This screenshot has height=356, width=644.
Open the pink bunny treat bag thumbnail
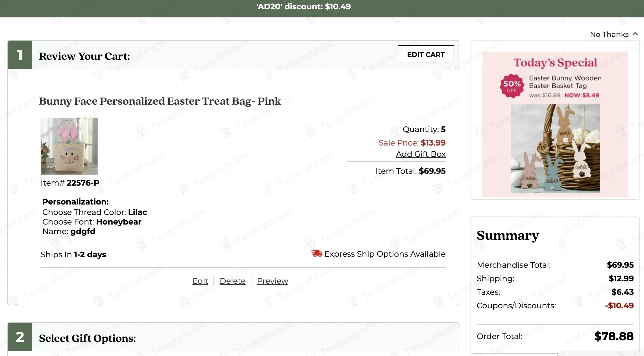point(69,146)
